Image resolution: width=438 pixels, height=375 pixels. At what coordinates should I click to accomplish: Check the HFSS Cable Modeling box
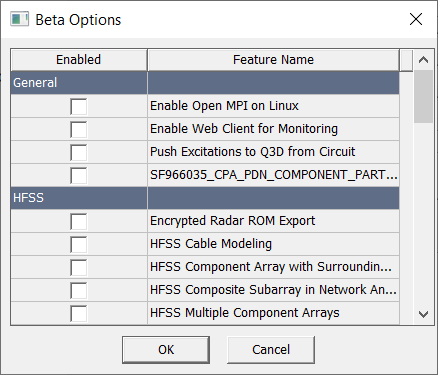79,244
